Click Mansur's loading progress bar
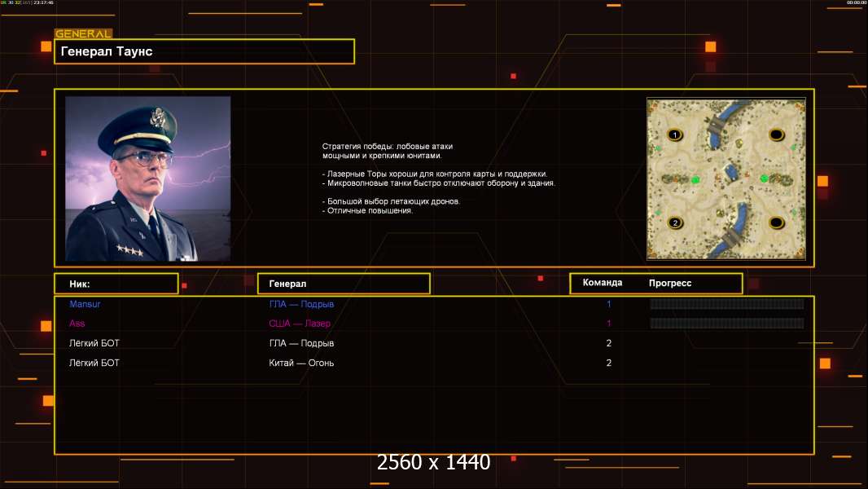The height and width of the screenshot is (489, 868). click(727, 303)
